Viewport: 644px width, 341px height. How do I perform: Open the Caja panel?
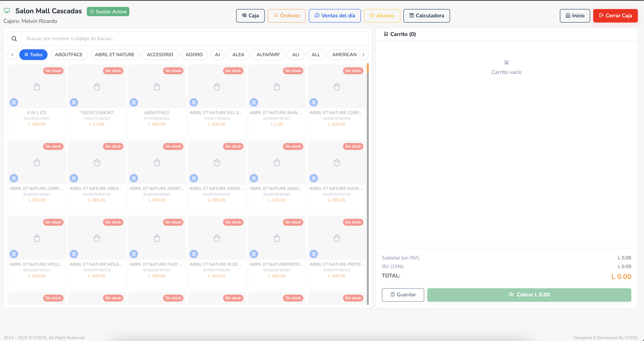pos(250,16)
